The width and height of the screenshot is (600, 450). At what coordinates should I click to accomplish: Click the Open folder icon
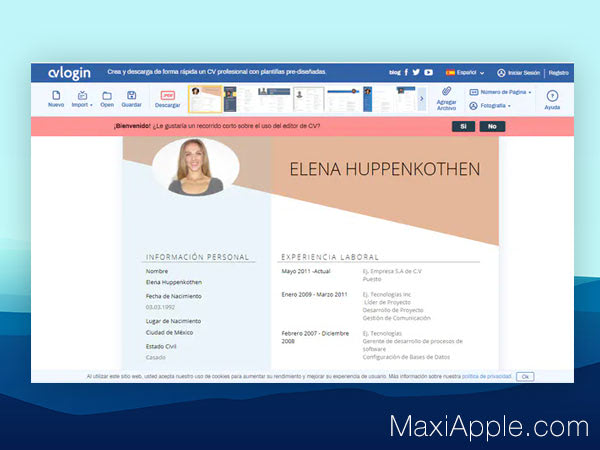tap(107, 98)
